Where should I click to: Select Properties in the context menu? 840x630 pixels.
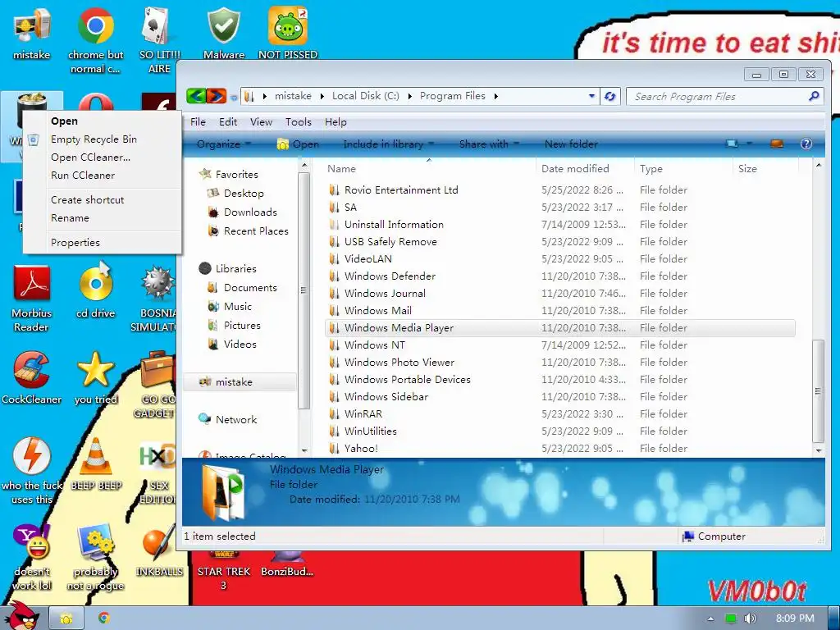tap(102, 243)
